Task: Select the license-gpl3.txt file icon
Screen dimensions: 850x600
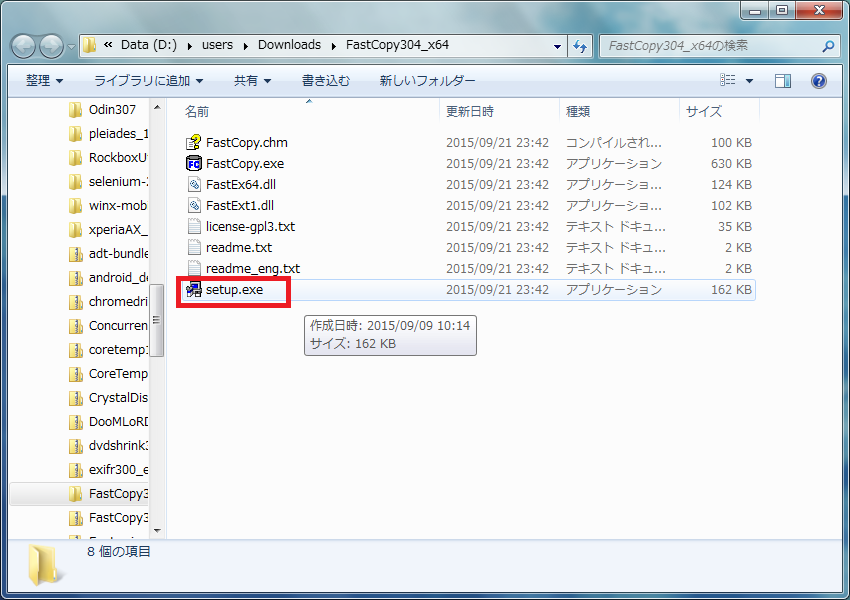Action: (x=194, y=227)
